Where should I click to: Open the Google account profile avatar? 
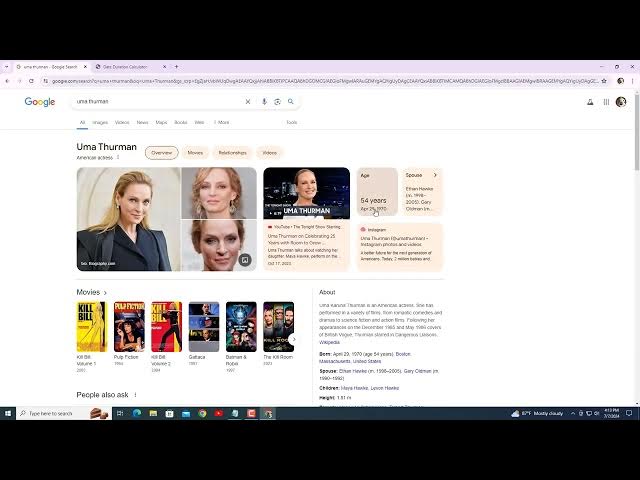tap(621, 102)
